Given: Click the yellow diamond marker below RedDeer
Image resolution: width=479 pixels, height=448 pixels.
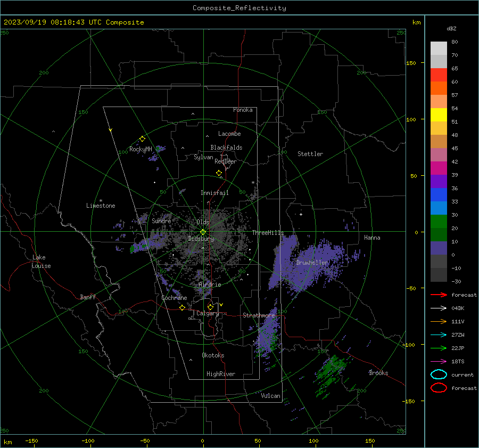Looking at the screenshot, I should pos(219,173).
